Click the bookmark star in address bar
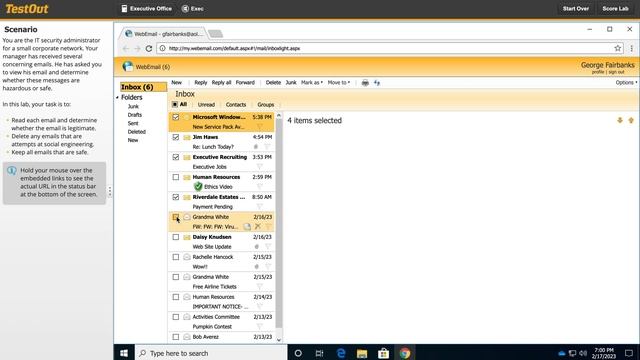 click(x=618, y=48)
